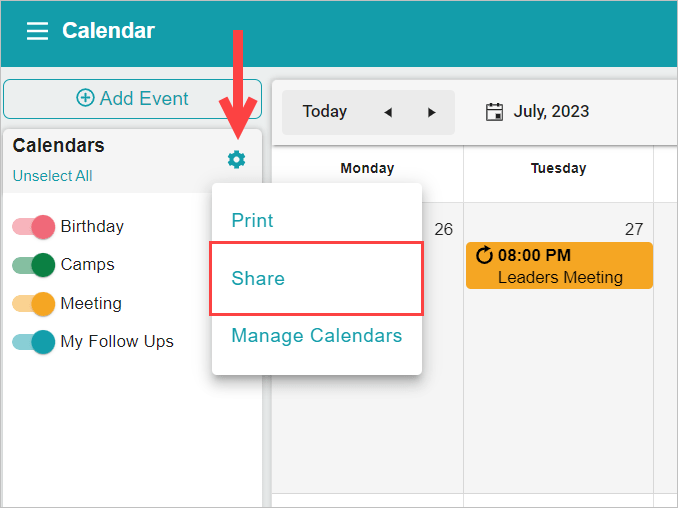678x508 pixels.
Task: Click the Unselect All link
Action: (x=52, y=176)
